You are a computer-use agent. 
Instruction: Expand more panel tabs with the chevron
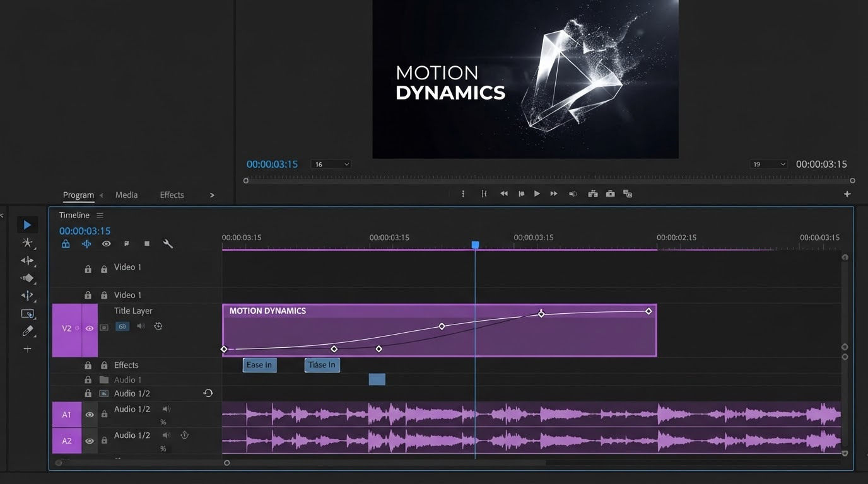coord(212,195)
